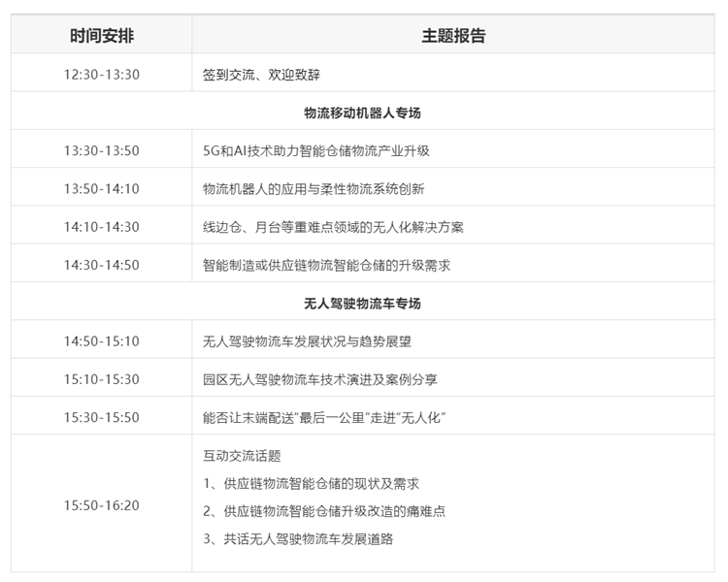Click the 5G和AI技术助力智能仓储物流产业升级 topic
This screenshot has height=582, width=728.
(x=315, y=150)
